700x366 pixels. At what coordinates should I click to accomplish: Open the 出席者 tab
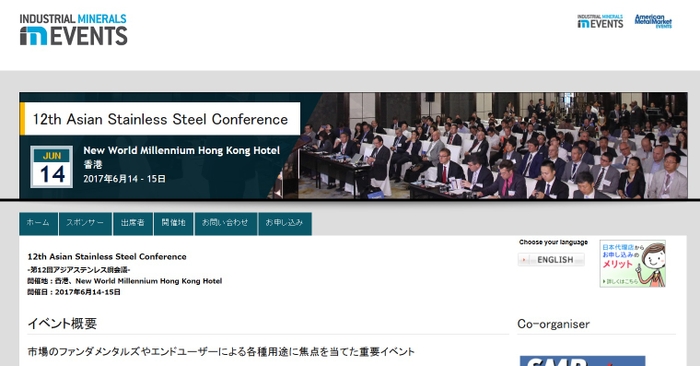[133, 223]
